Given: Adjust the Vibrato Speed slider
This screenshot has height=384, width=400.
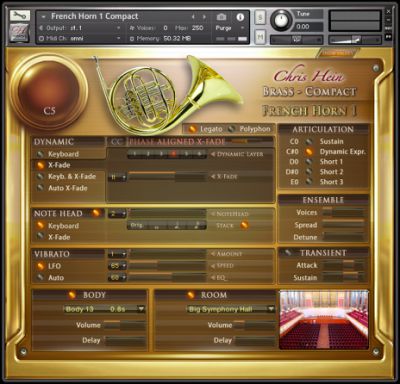Looking at the screenshot, I should [168, 266].
